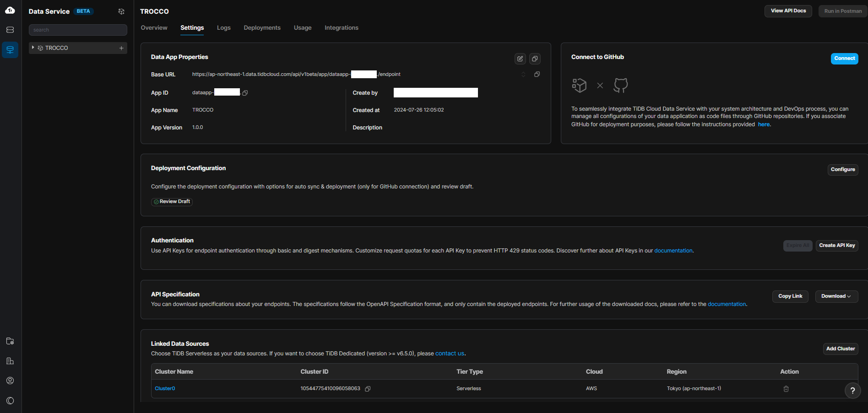Create a new Data App via header icon
The width and height of the screenshot is (868, 413).
coord(121,11)
